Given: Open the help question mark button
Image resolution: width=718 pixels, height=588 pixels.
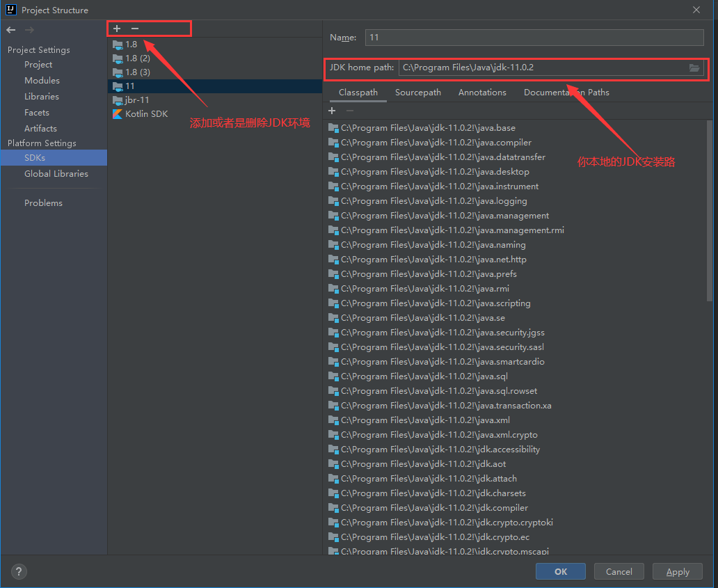Looking at the screenshot, I should tap(19, 572).
